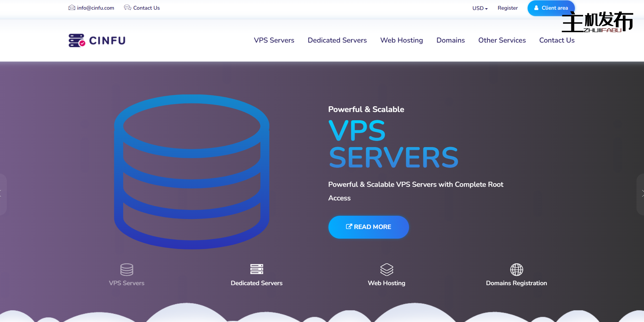
Task: Click the envelope icon beside info@cinfu.com
Action: pos(72,8)
